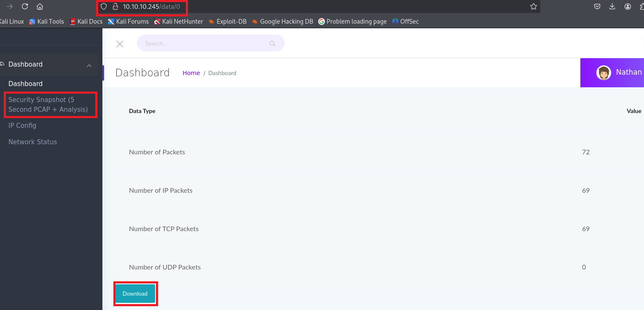Bookmark this page with the star icon
644x310 pixels.
(533, 6)
